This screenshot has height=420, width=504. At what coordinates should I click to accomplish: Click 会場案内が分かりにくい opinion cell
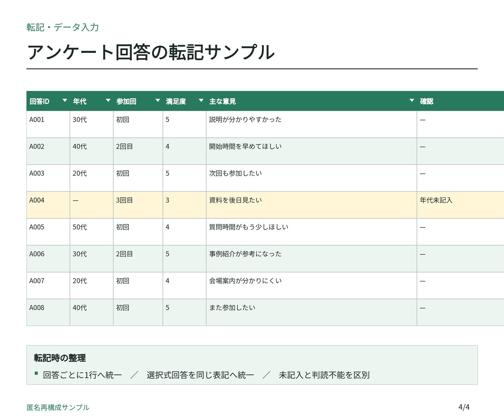pyautogui.click(x=311, y=286)
